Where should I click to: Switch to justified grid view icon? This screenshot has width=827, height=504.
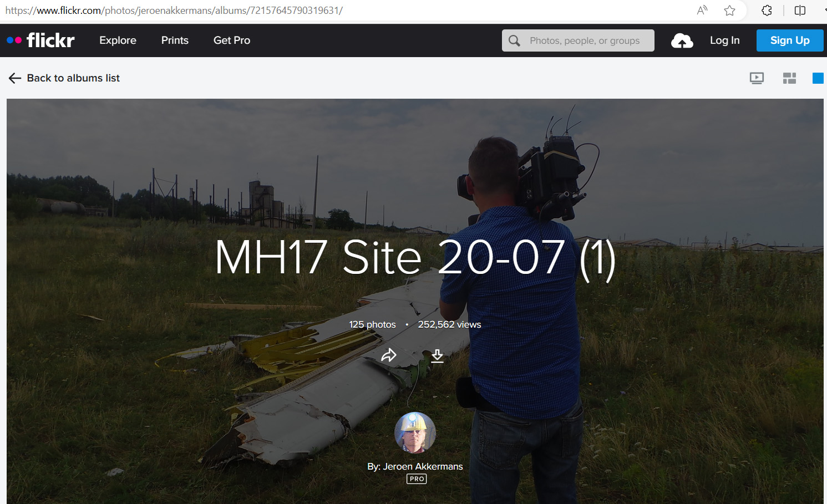(789, 78)
